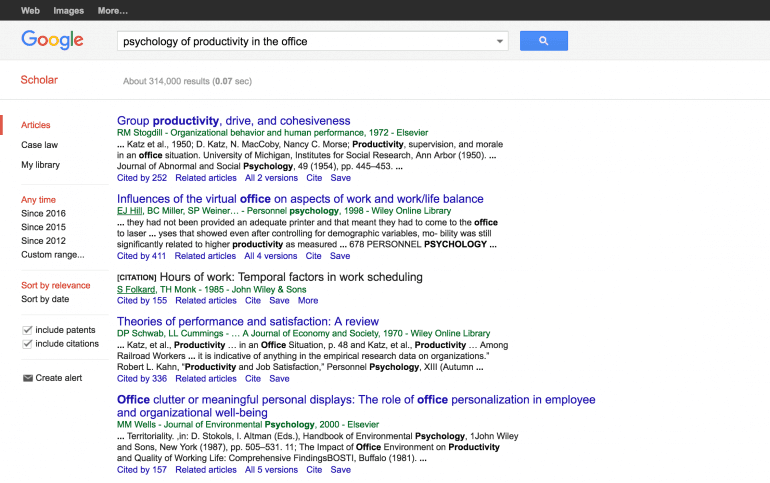Select Case law in the sidebar
770x483 pixels.
tap(40, 145)
